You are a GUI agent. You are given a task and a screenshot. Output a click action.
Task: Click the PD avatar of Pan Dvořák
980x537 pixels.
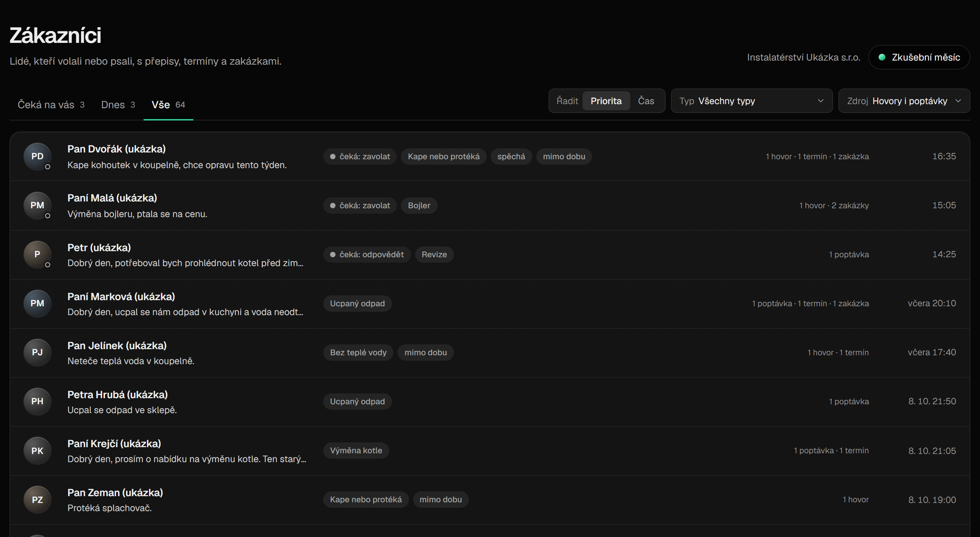[x=37, y=157]
